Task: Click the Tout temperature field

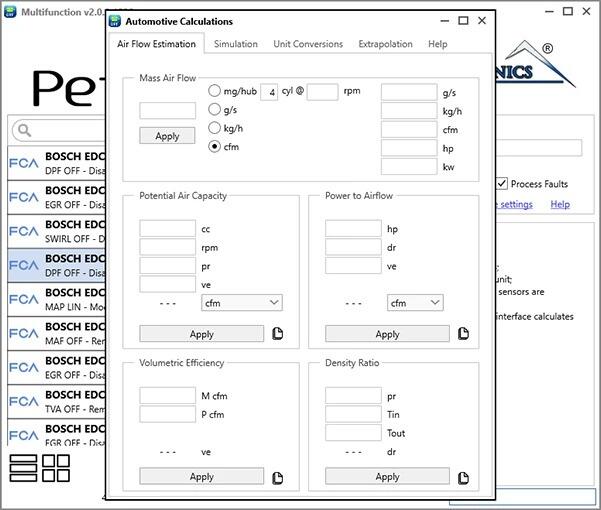Action: (353, 433)
